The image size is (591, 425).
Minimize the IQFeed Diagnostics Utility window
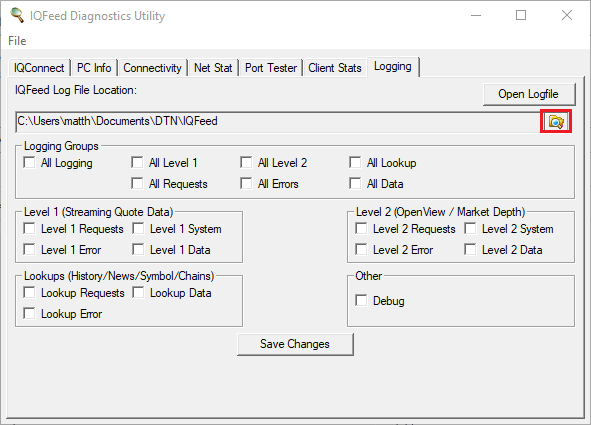pyautogui.click(x=476, y=15)
